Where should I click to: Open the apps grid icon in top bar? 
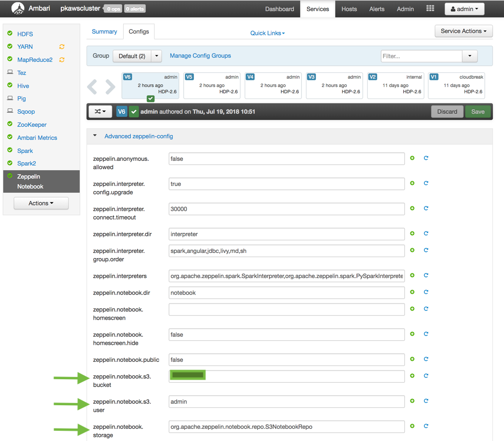(x=430, y=8)
